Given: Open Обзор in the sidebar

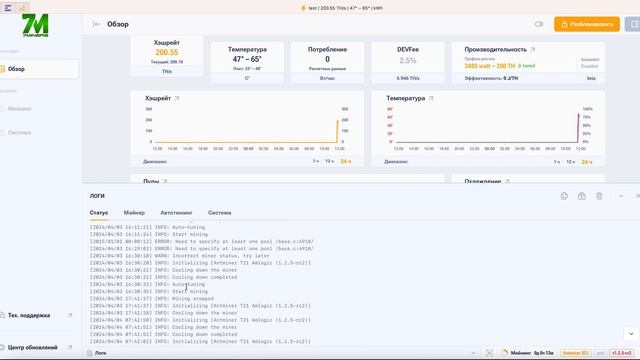Looking at the screenshot, I should coord(39,69).
